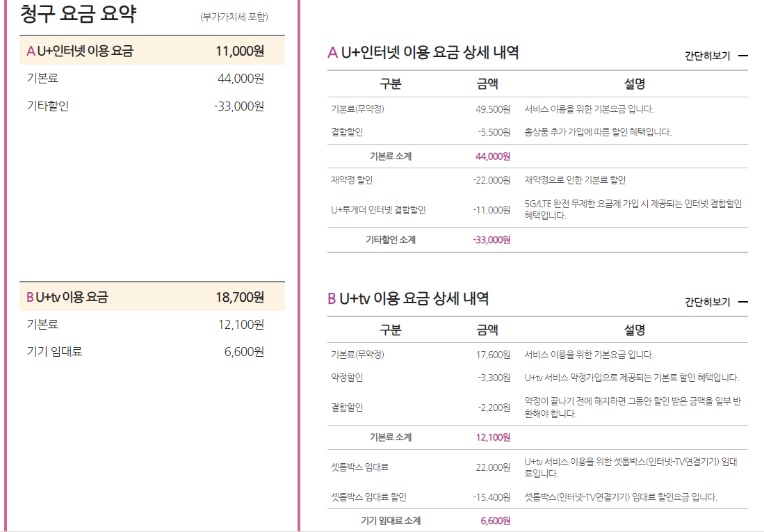The width and height of the screenshot is (764, 532).
Task: Click the 18,700원 tv total amount
Action: coord(240,297)
